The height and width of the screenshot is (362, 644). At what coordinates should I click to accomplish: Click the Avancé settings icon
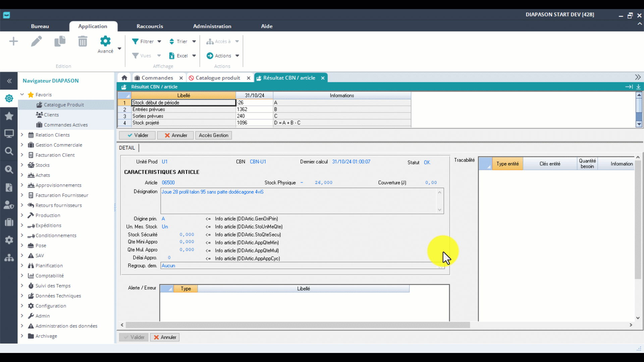(105, 41)
